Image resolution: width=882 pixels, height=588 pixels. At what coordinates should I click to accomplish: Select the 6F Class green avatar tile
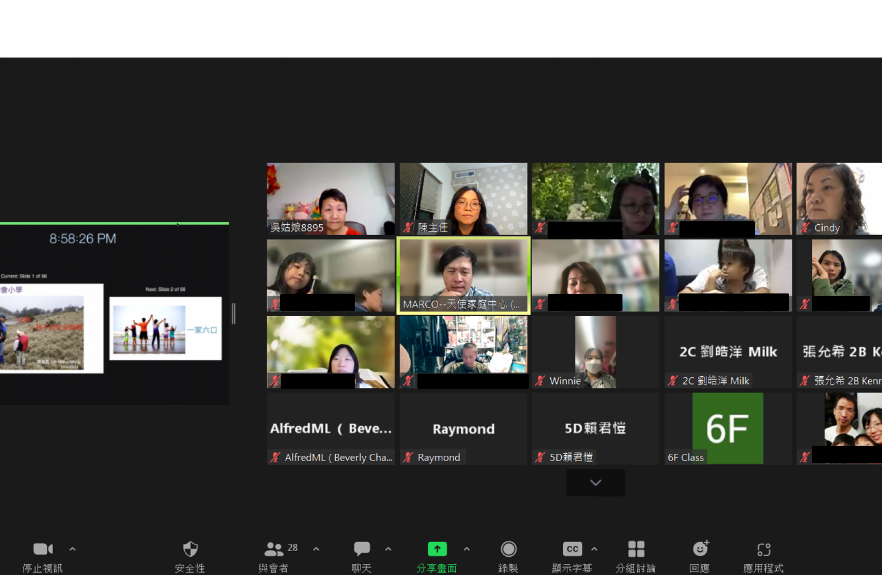point(728,428)
